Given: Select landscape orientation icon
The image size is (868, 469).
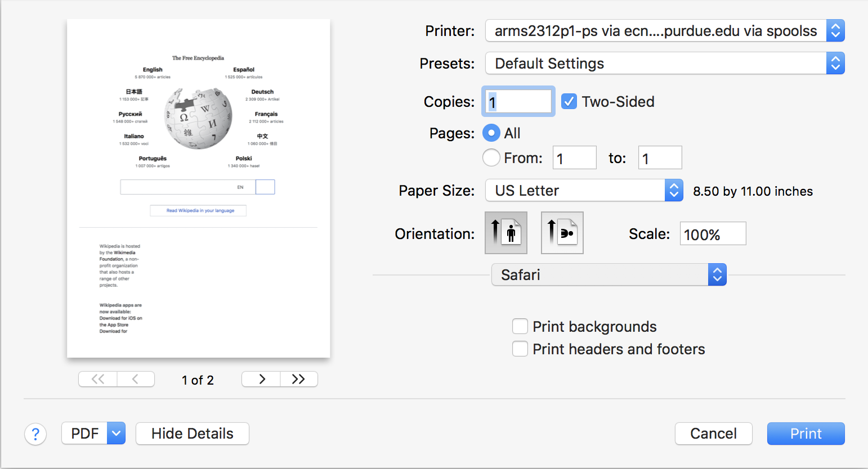Looking at the screenshot, I should point(562,233).
